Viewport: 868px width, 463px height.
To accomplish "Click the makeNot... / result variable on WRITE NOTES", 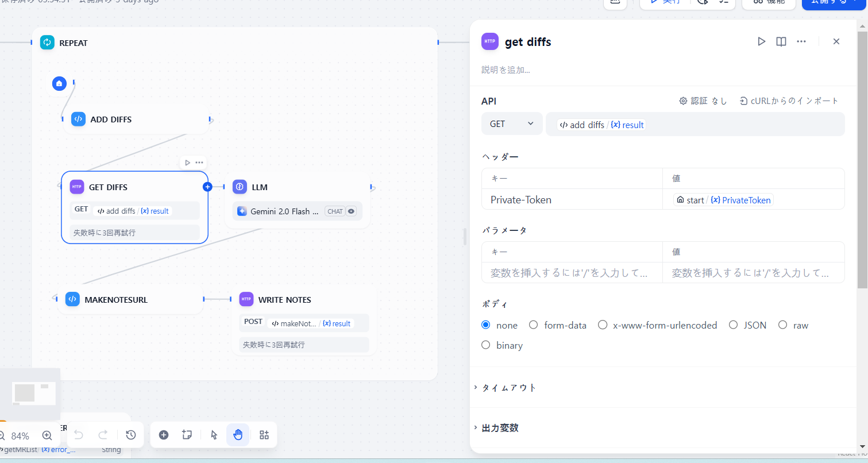I will 311,323.
